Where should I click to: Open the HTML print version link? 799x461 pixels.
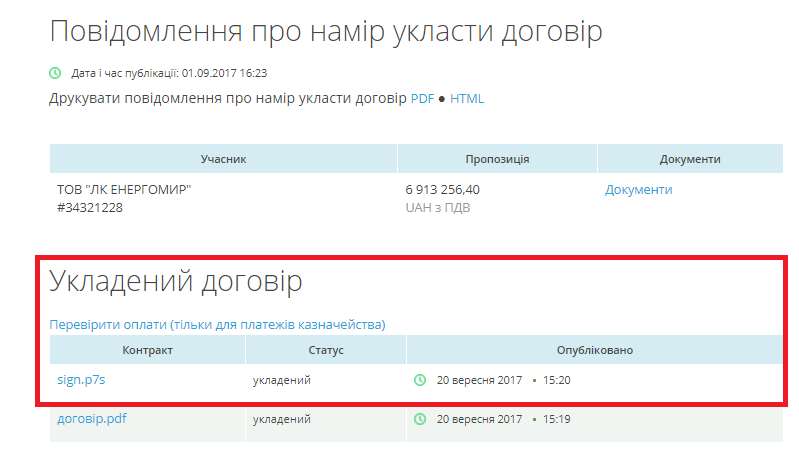(x=467, y=99)
